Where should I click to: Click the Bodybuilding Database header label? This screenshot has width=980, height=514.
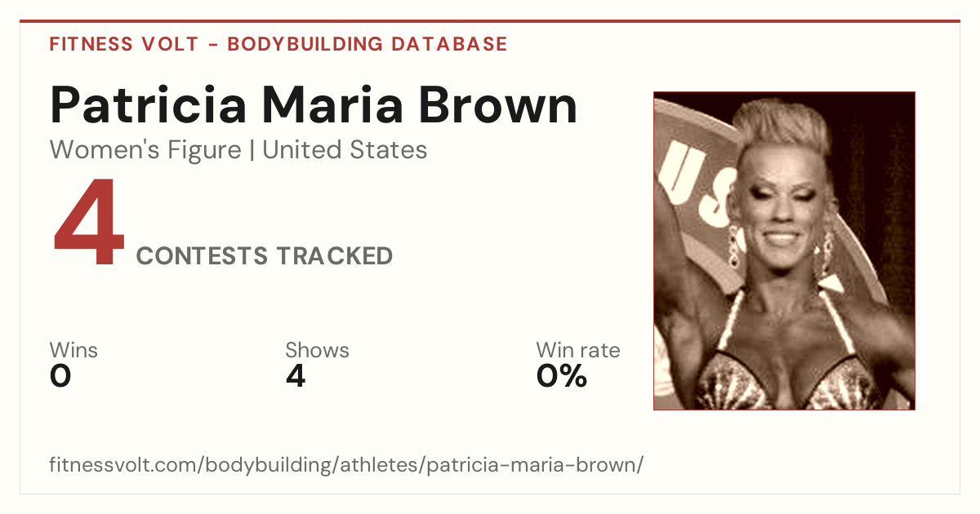(367, 44)
